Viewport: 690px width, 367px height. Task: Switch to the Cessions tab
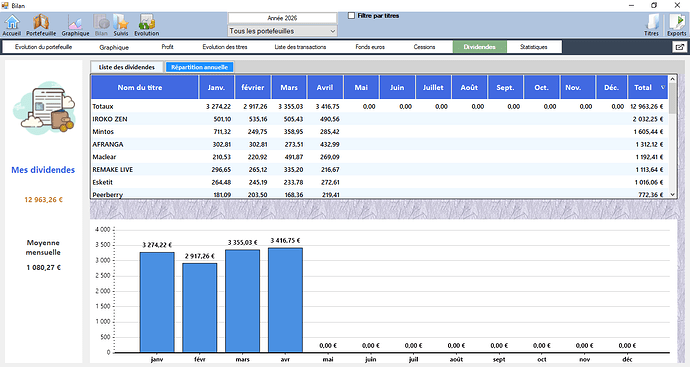(424, 47)
